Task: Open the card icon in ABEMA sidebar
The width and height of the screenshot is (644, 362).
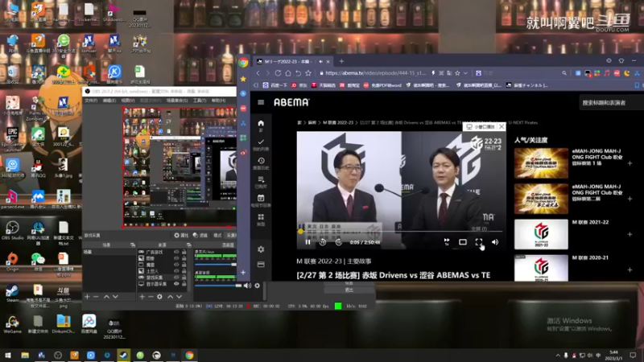Action: (x=261, y=265)
